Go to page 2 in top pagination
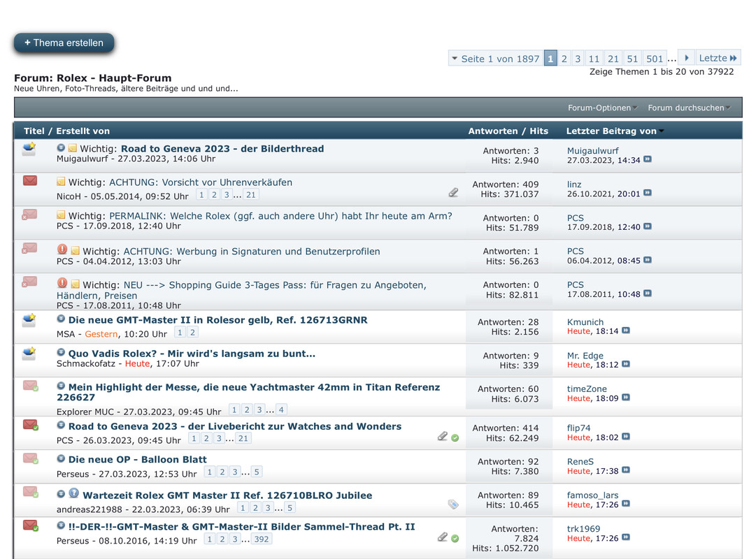The height and width of the screenshot is (559, 756). 564,59
